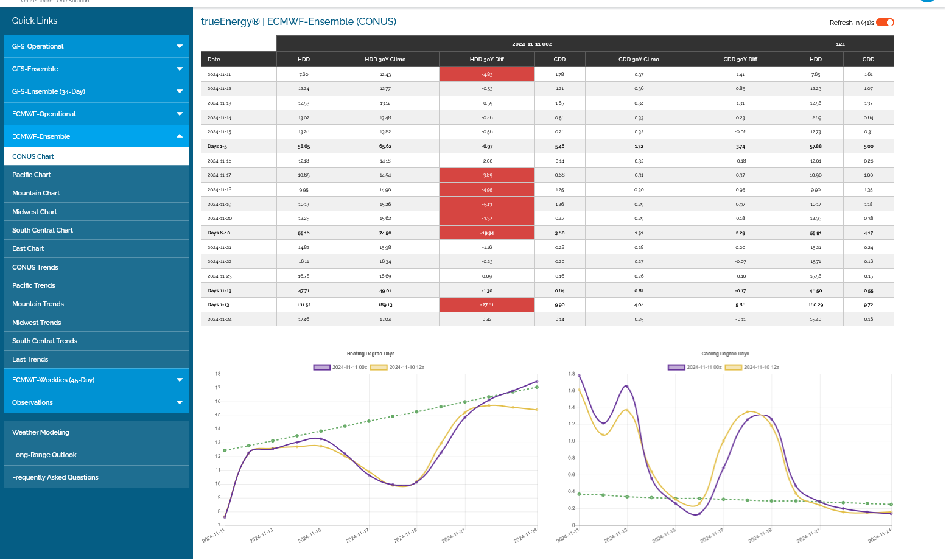This screenshot has height=560, width=946.
Task: Open Frequently Asked Questions link
Action: [97, 477]
